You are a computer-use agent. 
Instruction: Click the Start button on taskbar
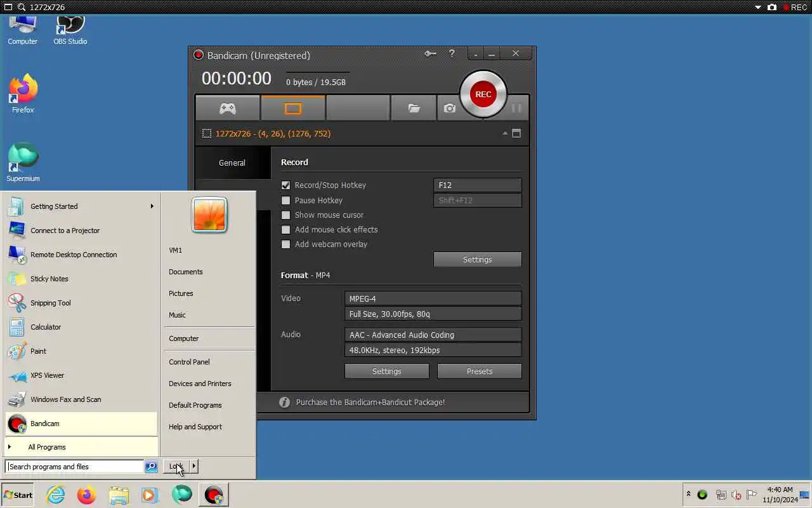click(18, 495)
